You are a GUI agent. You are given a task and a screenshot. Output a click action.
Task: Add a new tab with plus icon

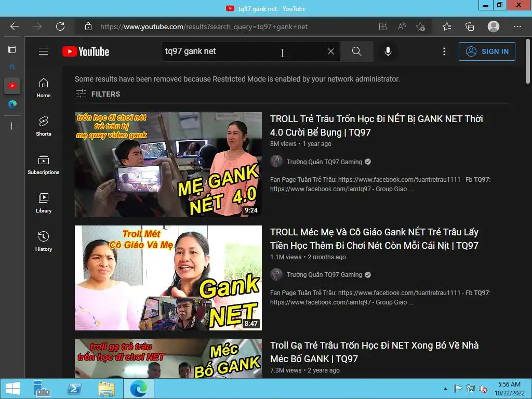pyautogui.click(x=12, y=126)
